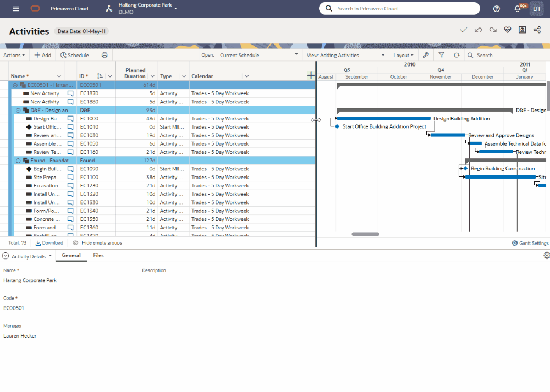
Task: Open the Layout dropdown
Action: pos(403,55)
